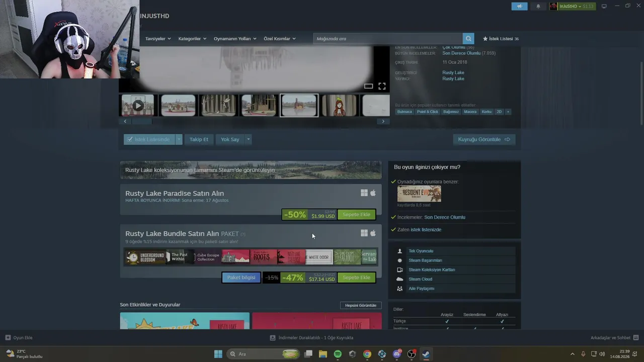Add Rusty Lake Bundle to cart
The width and height of the screenshot is (644, 362).
356,278
